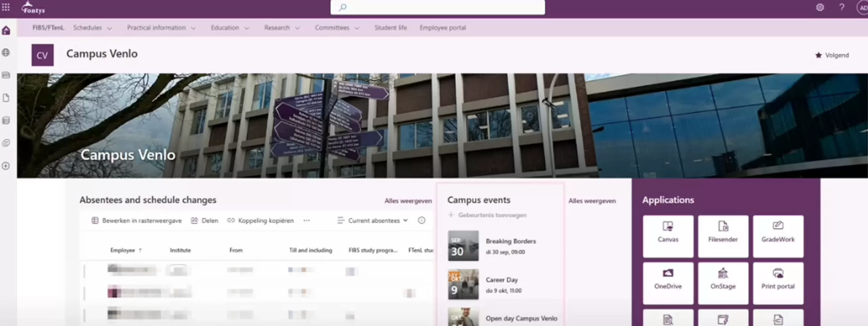Expand the Schedules menu dropdown
The height and width of the screenshot is (326, 868).
click(x=92, y=28)
